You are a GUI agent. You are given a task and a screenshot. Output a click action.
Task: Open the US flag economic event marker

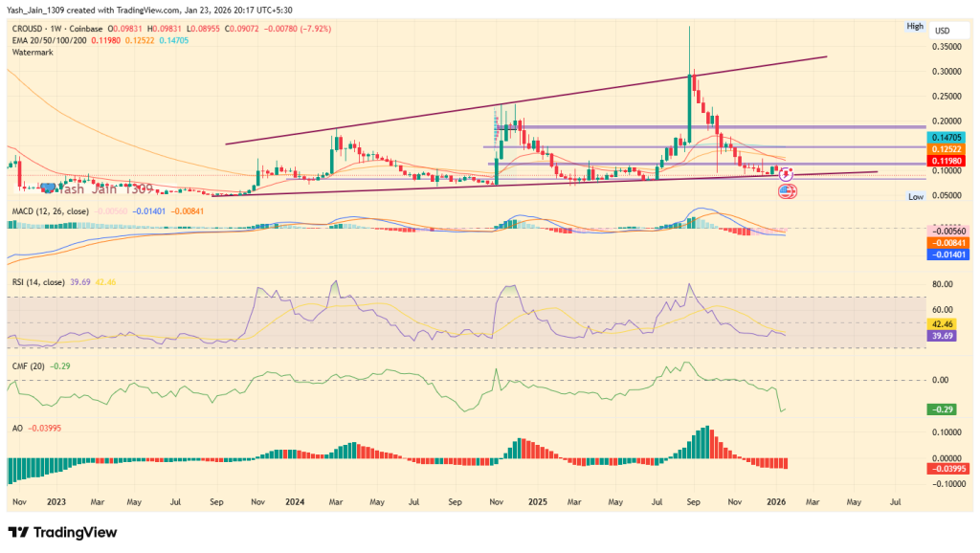pos(788,191)
